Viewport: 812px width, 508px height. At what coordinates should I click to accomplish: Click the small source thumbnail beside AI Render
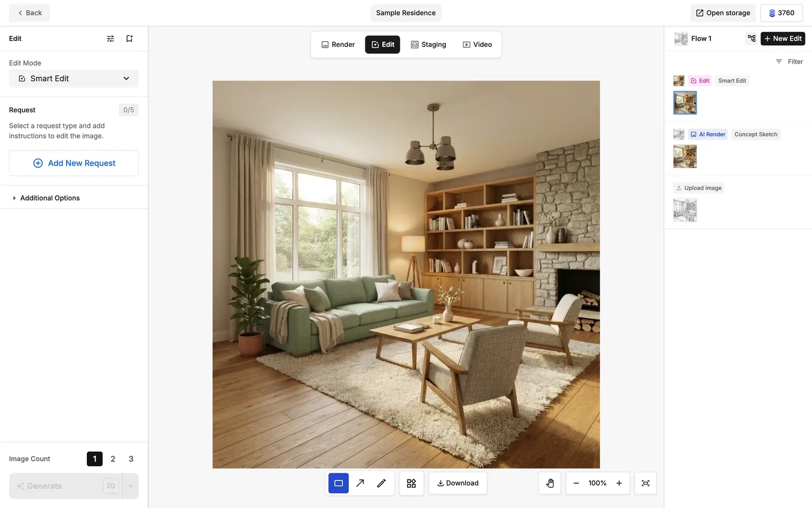[x=679, y=135]
